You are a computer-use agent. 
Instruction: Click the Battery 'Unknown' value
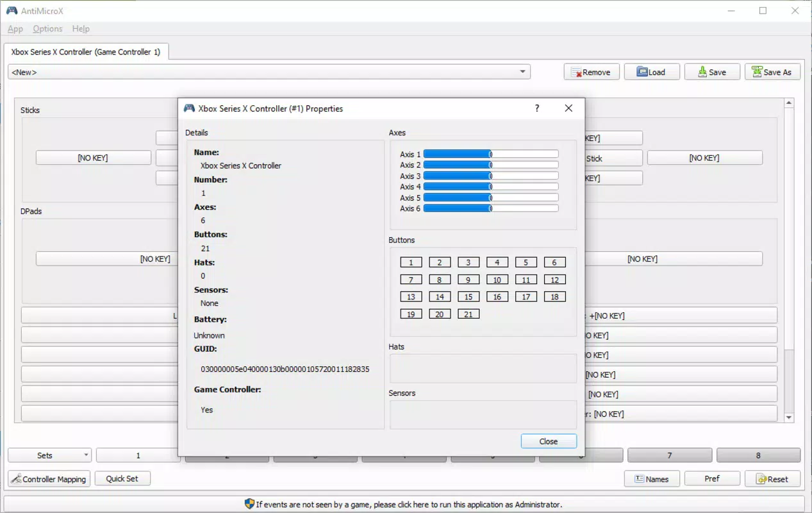210,335
